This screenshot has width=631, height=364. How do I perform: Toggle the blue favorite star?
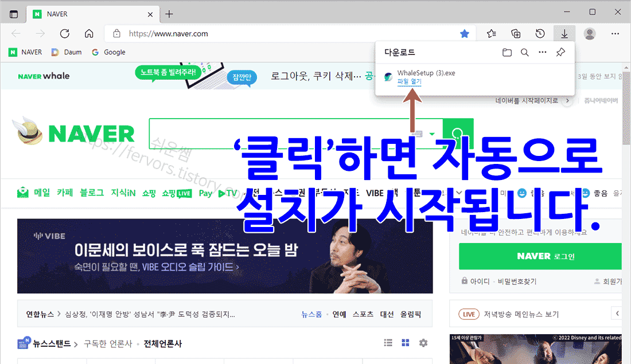(x=465, y=34)
